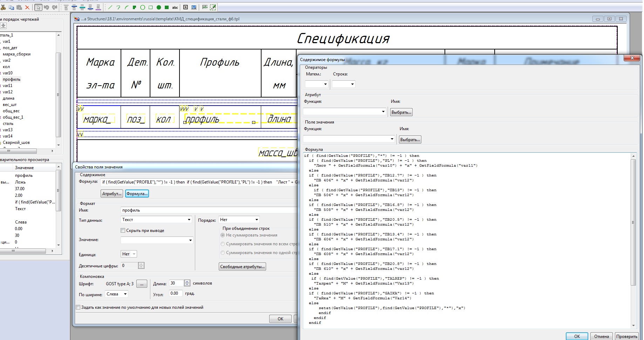Click the red X delete icon
This screenshot has width=644, height=340.
[x=27, y=7]
